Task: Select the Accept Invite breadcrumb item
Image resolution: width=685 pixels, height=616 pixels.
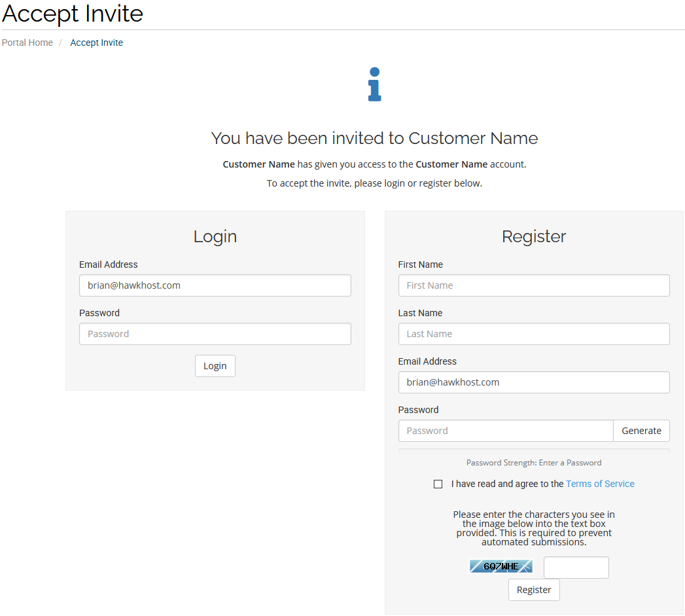Action: pyautogui.click(x=96, y=43)
